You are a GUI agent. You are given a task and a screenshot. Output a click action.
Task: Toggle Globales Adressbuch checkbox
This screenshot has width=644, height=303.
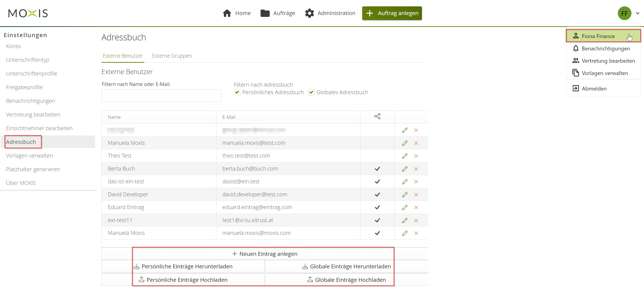click(x=311, y=92)
